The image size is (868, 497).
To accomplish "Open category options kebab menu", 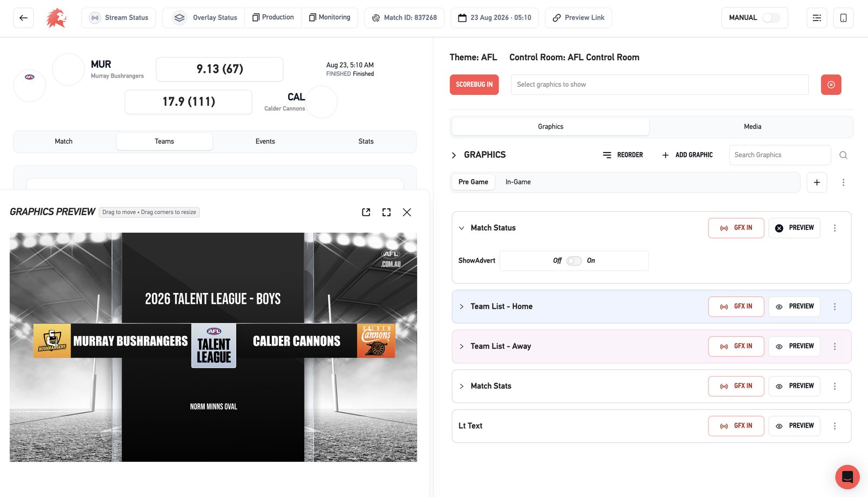I will [844, 182].
